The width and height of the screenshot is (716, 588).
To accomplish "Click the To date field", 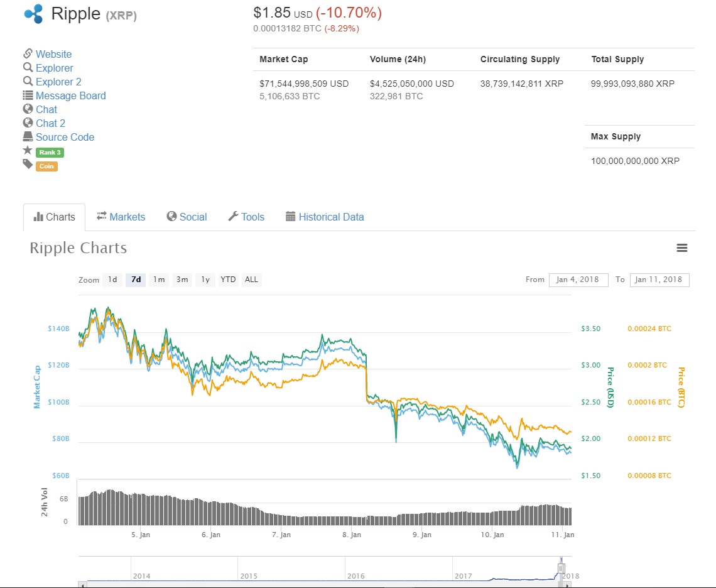I will point(659,280).
